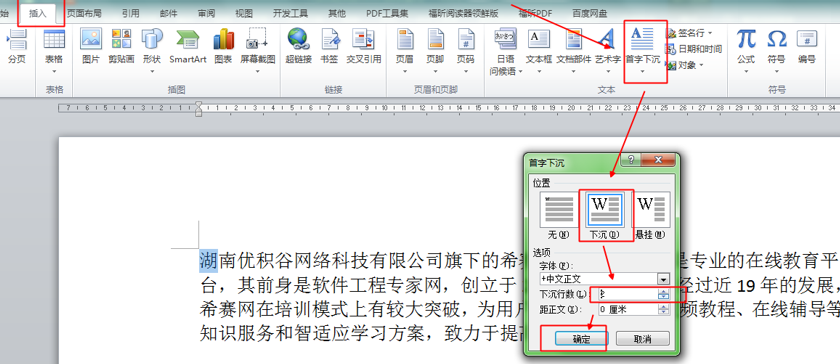Click the indent marker on the ruler
The image size is (840, 364).
(199, 109)
